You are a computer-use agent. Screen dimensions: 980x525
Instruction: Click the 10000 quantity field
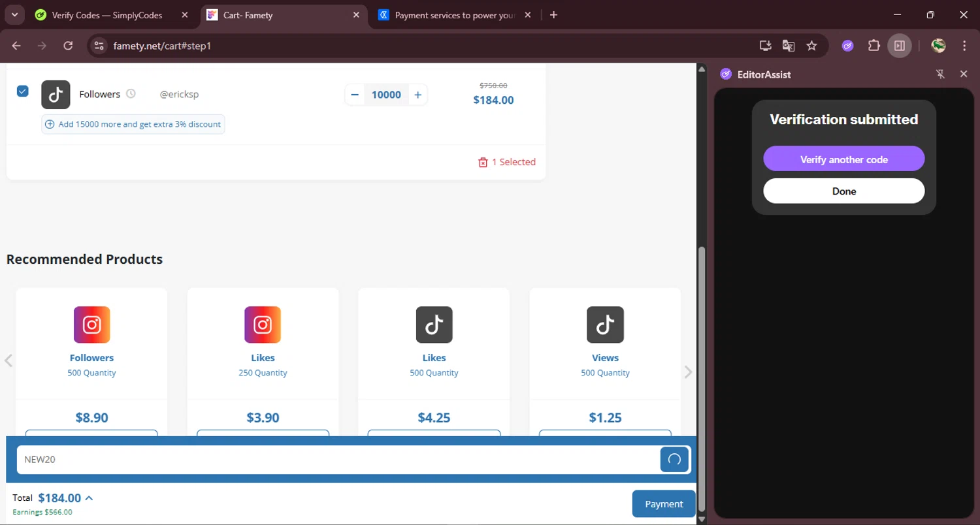click(x=386, y=95)
